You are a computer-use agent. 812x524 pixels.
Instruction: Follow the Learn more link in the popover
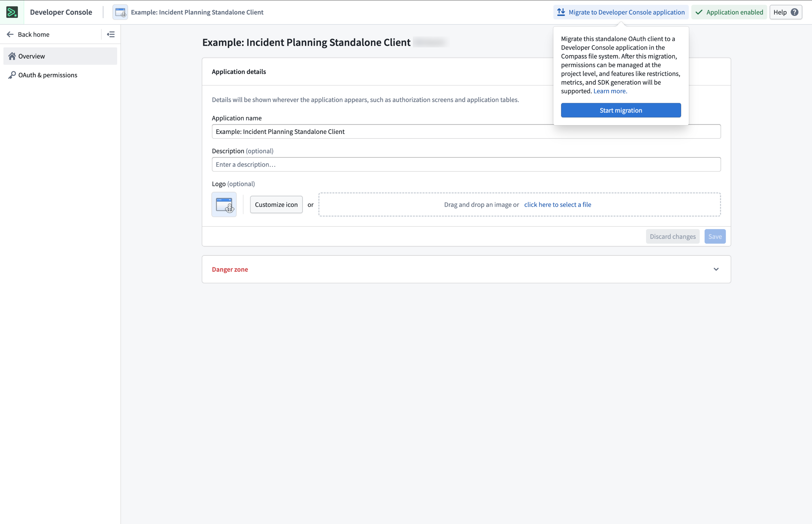(610, 91)
